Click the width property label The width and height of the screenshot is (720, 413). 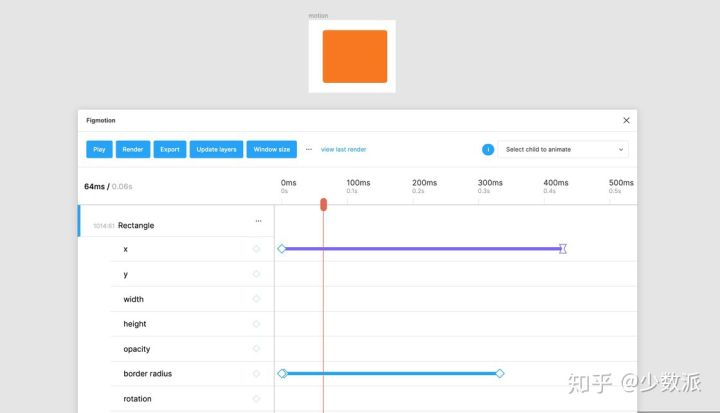click(133, 299)
